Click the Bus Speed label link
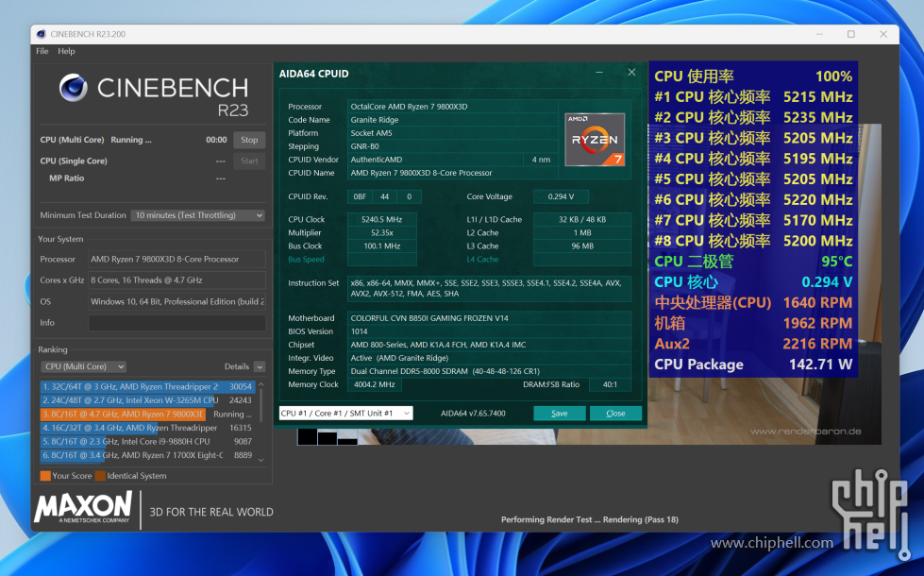 [306, 260]
